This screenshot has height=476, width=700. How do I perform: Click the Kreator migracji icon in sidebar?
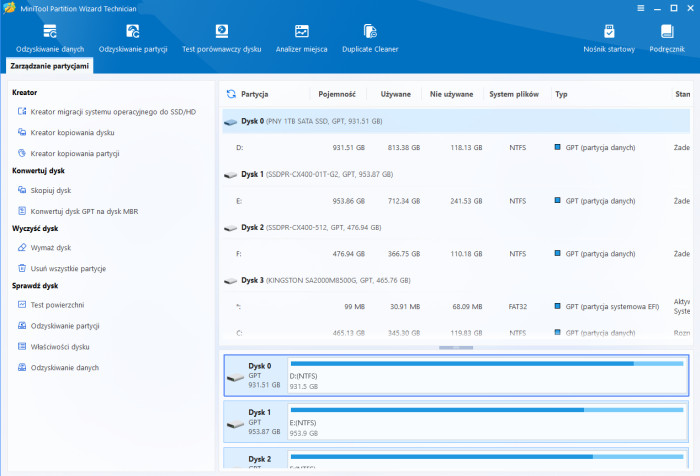click(22, 111)
